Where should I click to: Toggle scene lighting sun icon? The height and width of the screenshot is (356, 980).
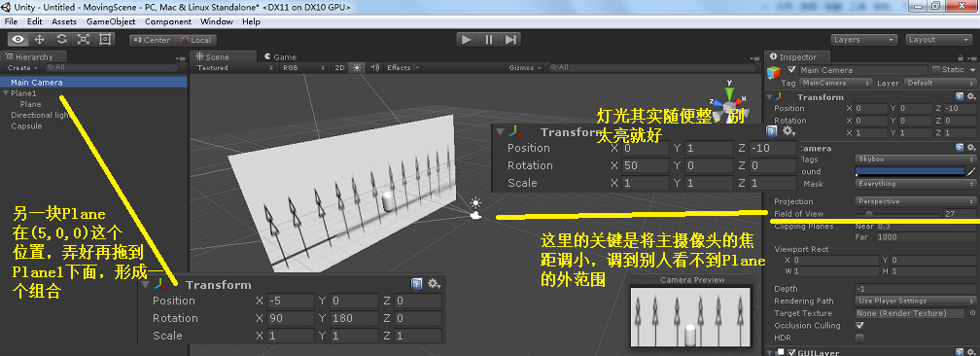point(357,67)
